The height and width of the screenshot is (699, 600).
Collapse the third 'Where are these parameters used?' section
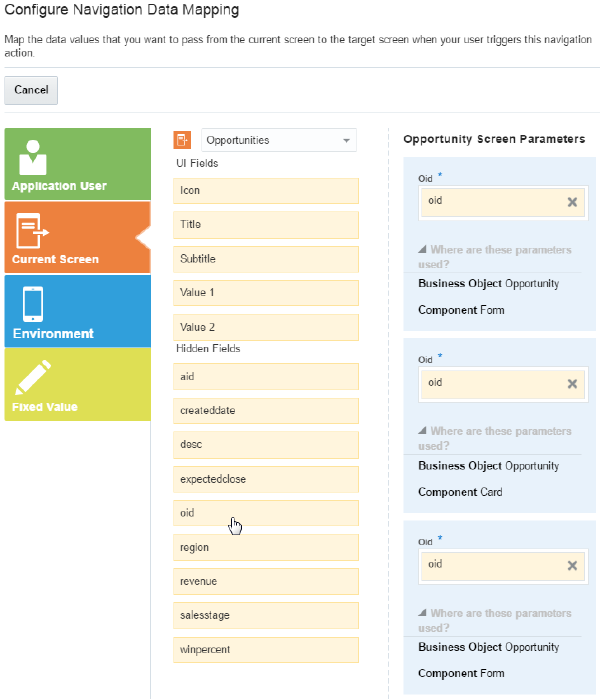421,614
